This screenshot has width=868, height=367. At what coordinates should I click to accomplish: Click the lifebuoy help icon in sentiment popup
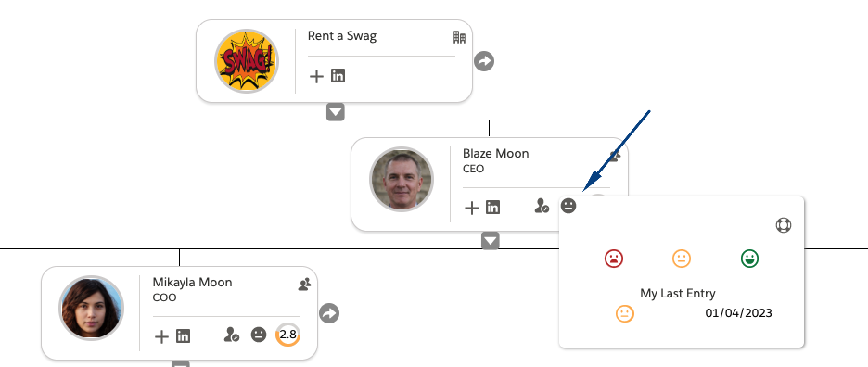(784, 225)
